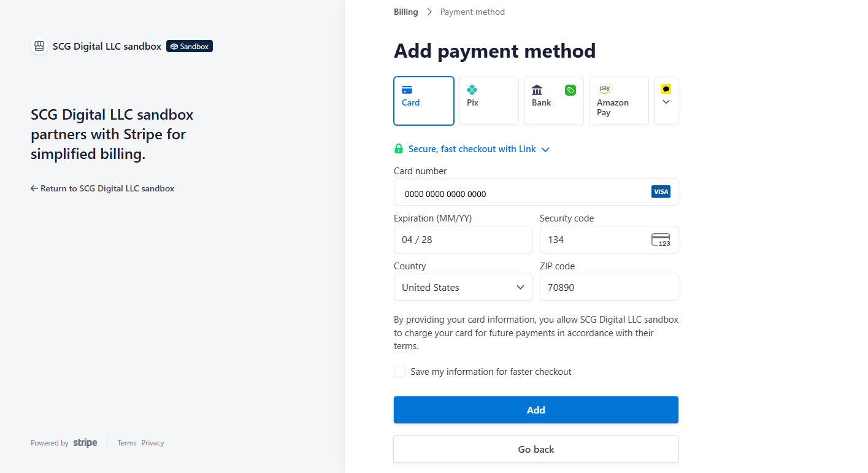The height and width of the screenshot is (473, 868).
Task: Click the yellow KakaoTalk chat icon
Action: click(x=666, y=89)
